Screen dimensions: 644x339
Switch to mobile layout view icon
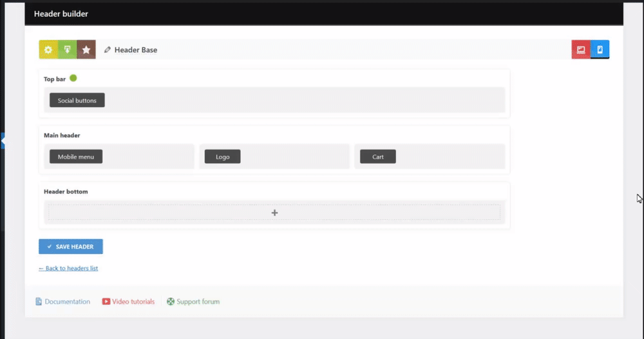[600, 50]
